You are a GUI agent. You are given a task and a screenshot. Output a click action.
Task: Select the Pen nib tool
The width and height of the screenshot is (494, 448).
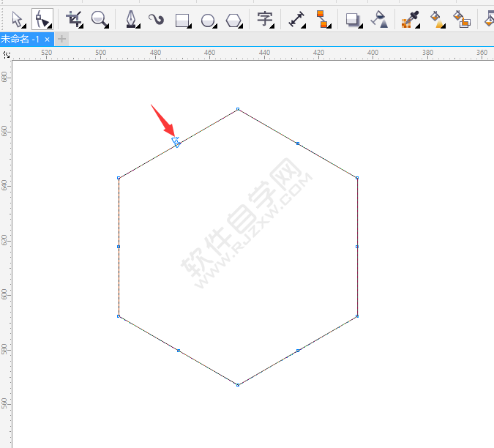click(132, 19)
